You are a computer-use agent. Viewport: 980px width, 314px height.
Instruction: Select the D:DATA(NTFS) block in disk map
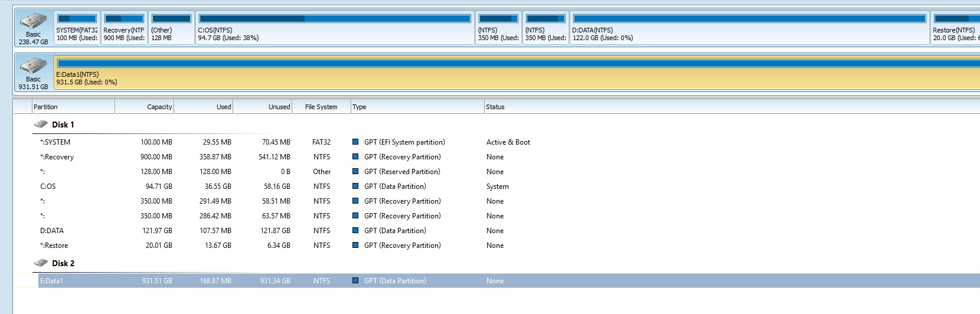(x=749, y=28)
